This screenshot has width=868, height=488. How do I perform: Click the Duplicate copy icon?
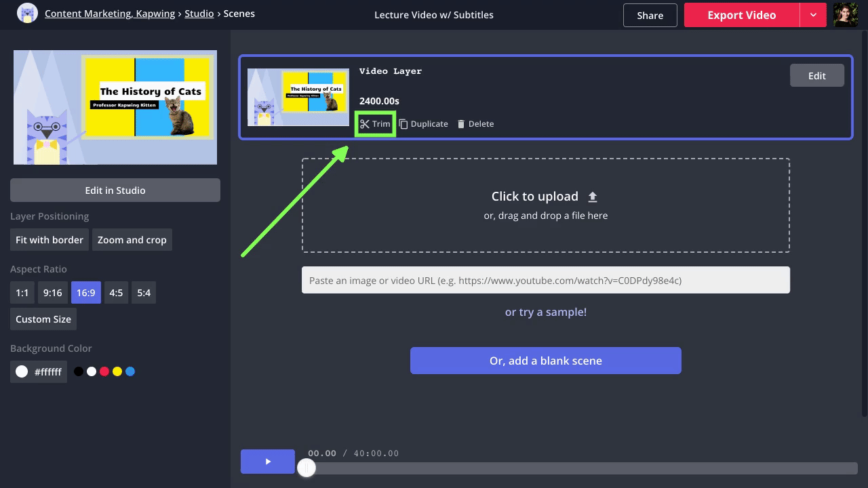(x=403, y=124)
